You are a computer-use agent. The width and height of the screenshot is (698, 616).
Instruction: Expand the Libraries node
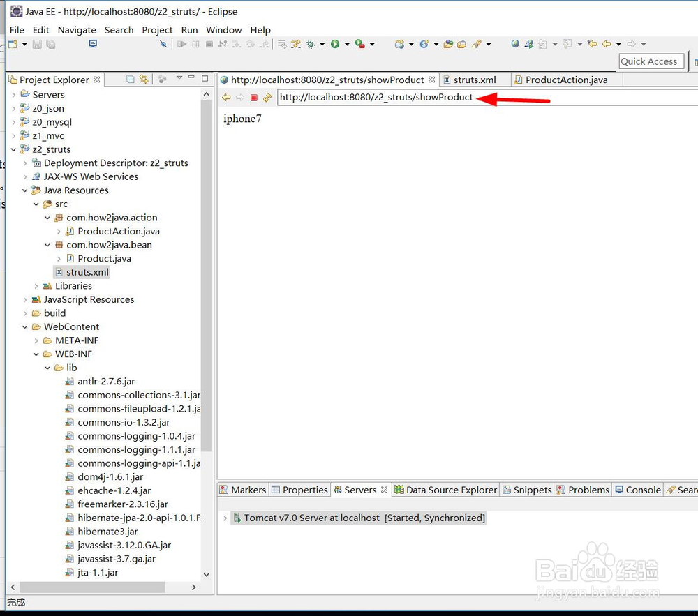tap(36, 286)
